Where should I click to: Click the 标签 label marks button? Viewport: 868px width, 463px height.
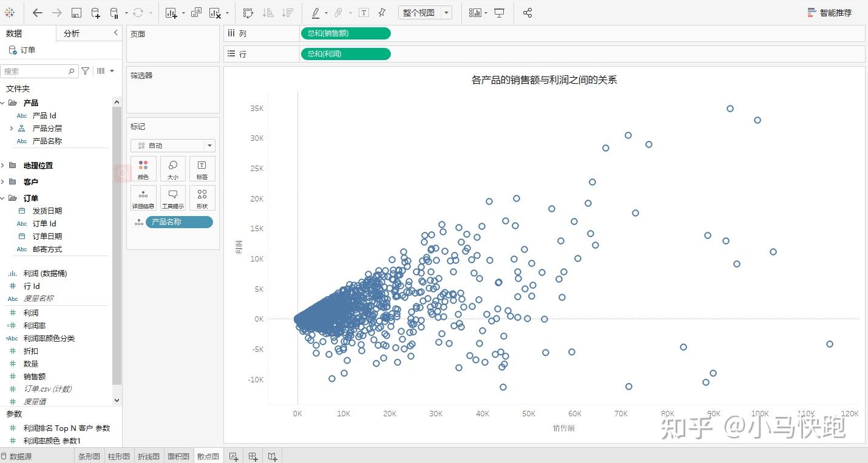202,169
